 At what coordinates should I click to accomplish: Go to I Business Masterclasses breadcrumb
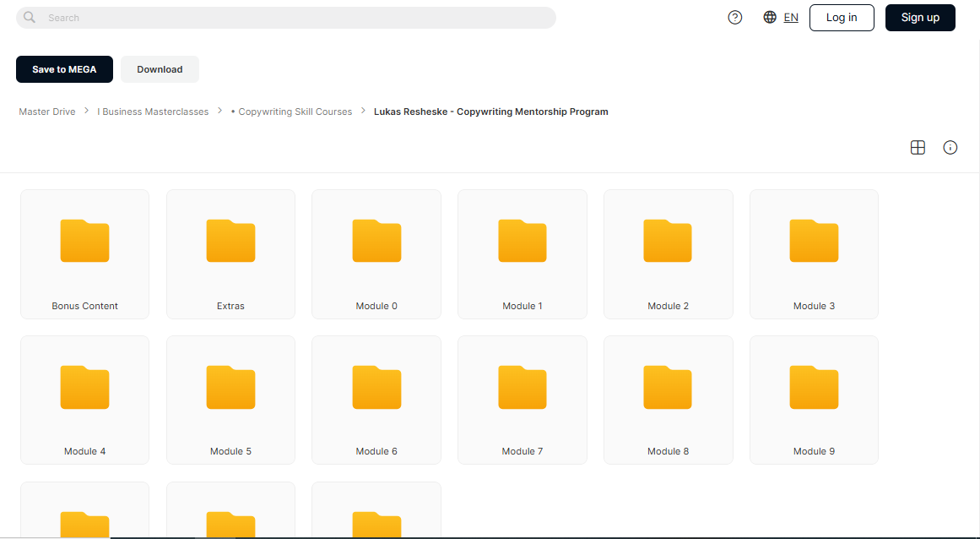click(153, 112)
